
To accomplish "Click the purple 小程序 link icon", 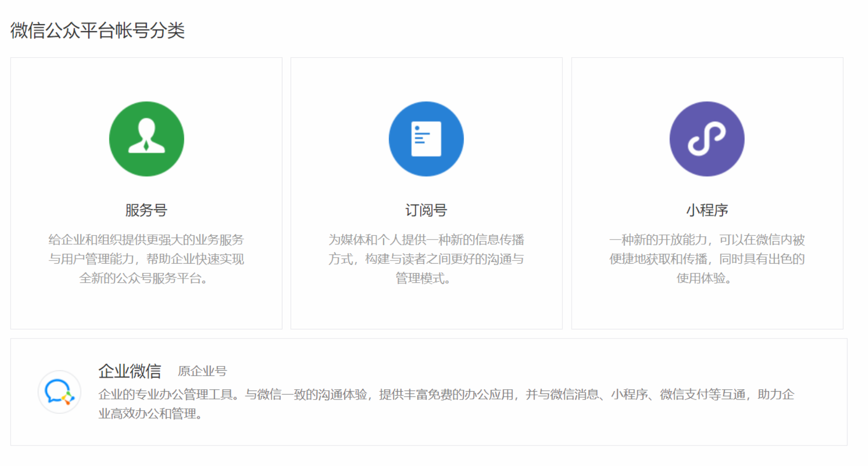I will coord(707,139).
